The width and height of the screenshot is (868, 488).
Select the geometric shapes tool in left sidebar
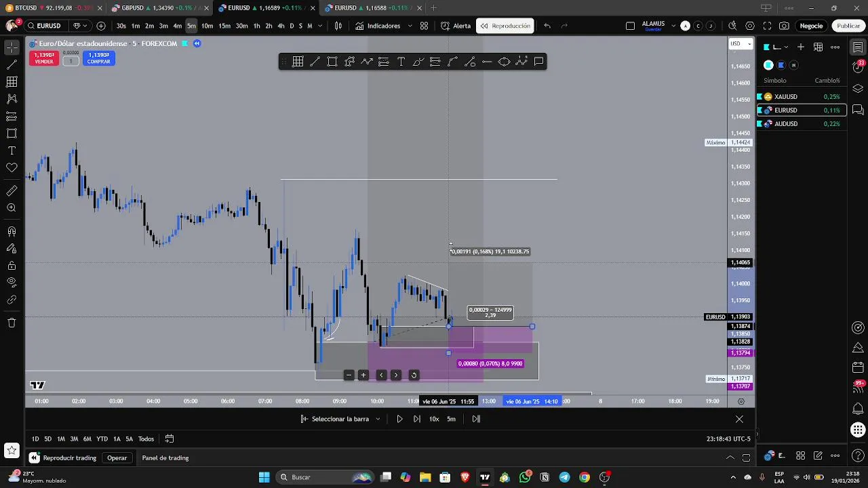point(12,134)
